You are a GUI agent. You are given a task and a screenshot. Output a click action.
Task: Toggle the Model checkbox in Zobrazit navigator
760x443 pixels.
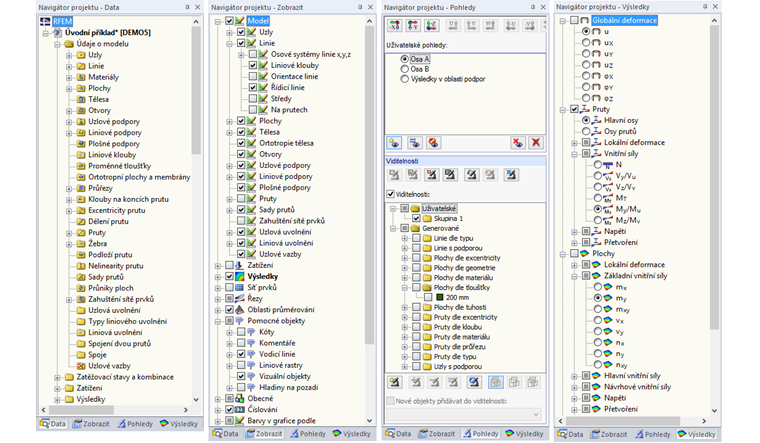(229, 21)
